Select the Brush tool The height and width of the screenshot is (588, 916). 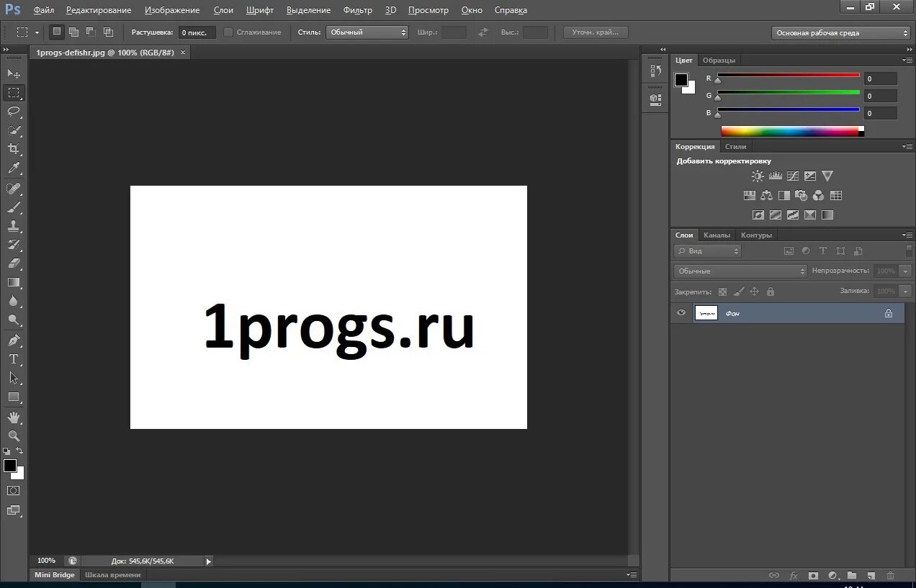click(x=14, y=207)
